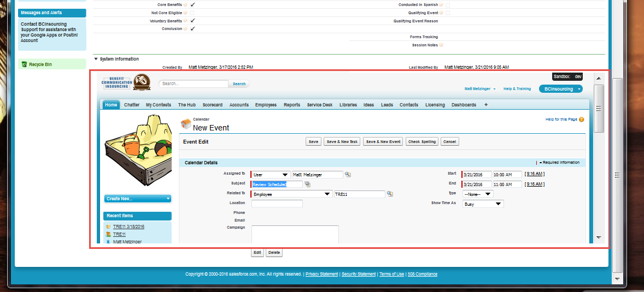The height and width of the screenshot is (292, 644).
Task: Open the My Contests tab
Action: (159, 105)
